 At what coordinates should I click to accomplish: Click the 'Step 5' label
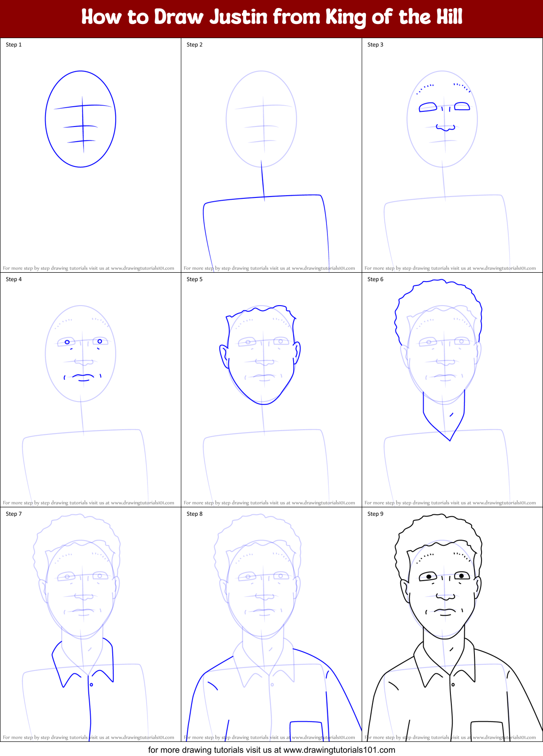click(194, 279)
